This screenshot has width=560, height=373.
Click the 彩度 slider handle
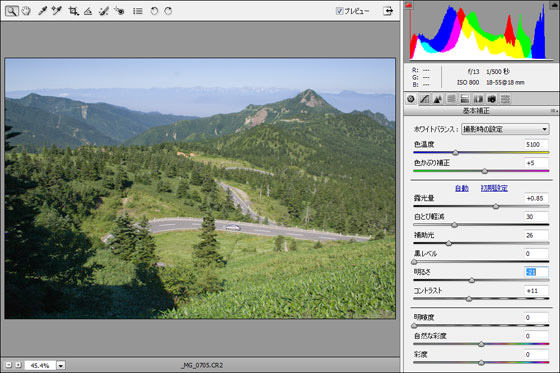pos(481,363)
